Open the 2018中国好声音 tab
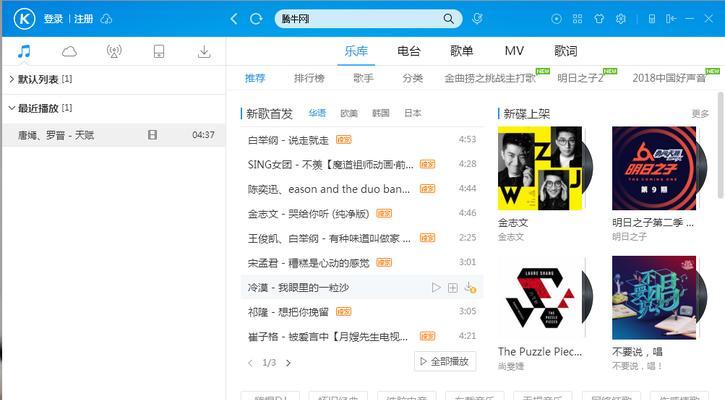Viewport: 725px width, 400px height. tap(669, 78)
